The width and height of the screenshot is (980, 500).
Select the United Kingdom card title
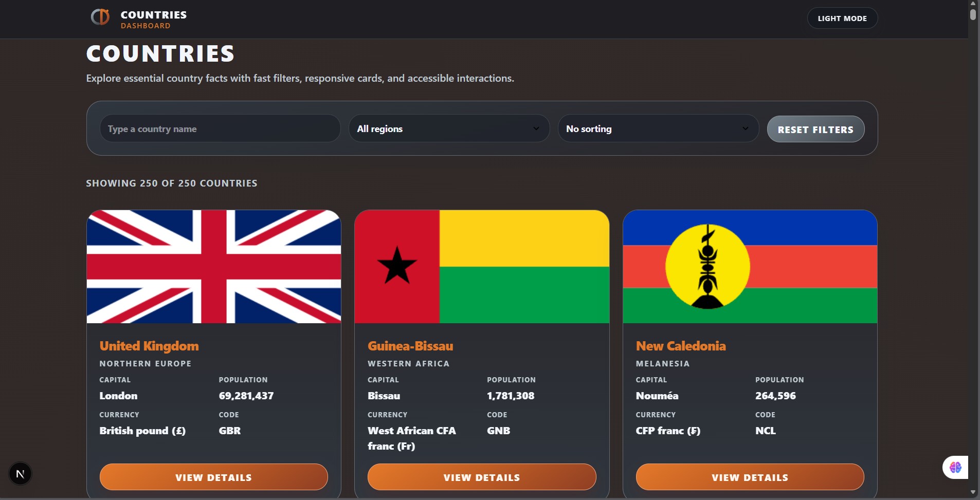click(149, 346)
